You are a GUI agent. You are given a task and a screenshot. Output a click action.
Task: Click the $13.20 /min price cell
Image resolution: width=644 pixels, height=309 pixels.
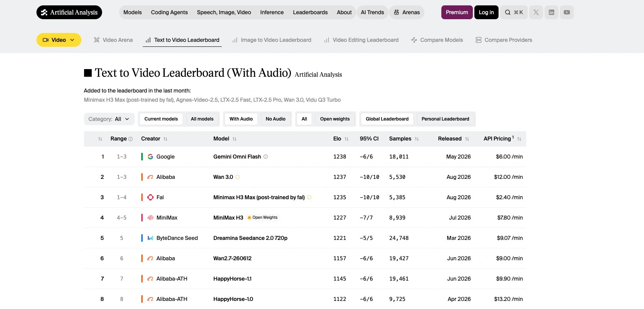tap(509, 299)
